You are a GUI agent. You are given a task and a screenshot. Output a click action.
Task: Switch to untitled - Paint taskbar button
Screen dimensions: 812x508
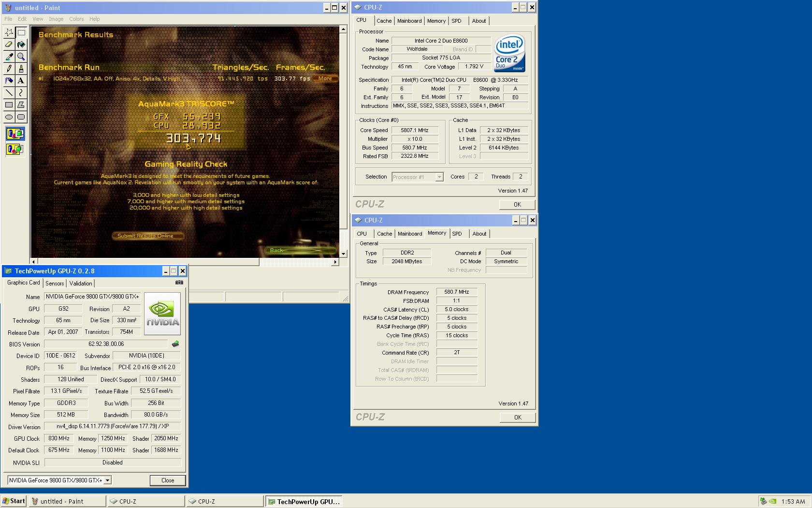point(67,501)
